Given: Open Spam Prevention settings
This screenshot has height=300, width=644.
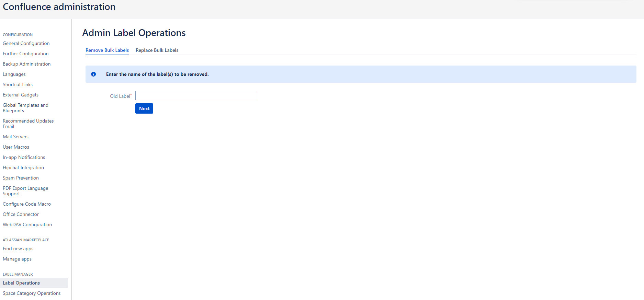Looking at the screenshot, I should (x=21, y=178).
